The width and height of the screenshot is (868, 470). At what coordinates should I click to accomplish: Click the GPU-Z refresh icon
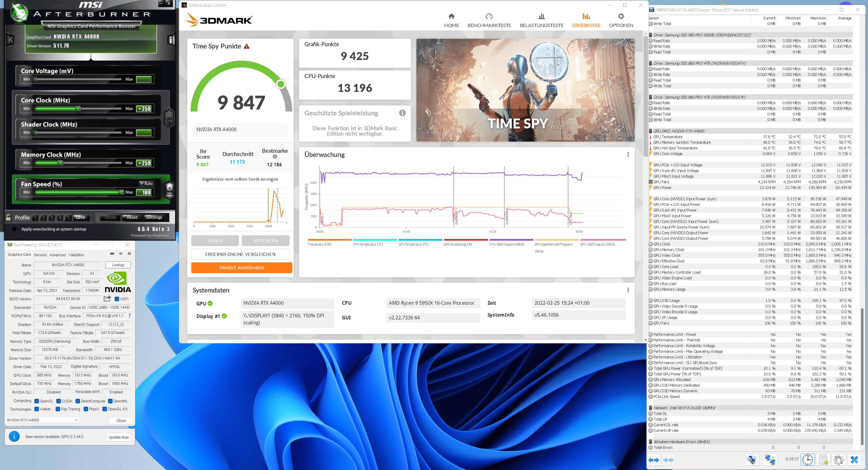[121, 254]
